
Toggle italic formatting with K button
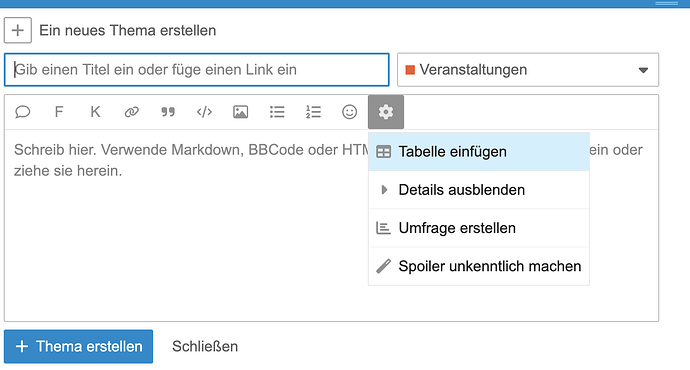[x=95, y=112]
